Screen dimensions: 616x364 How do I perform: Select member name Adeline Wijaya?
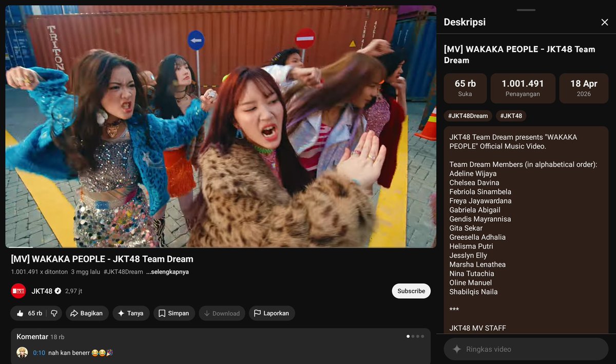[x=473, y=174]
